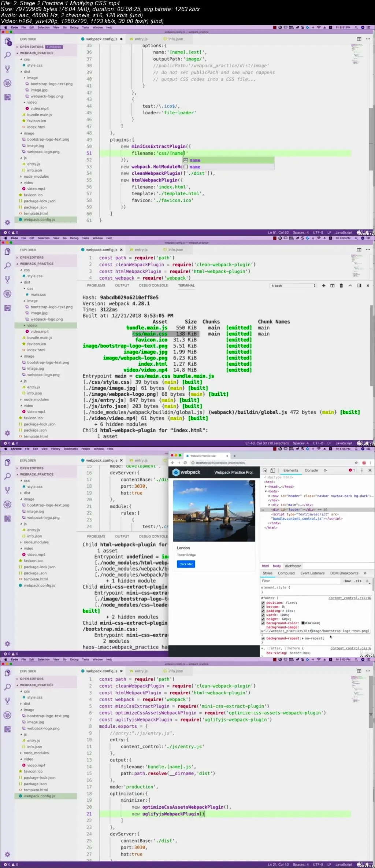This screenshot has height=868, width=375.
Task: Toggle the .cls classes panel
Action: pos(358,581)
